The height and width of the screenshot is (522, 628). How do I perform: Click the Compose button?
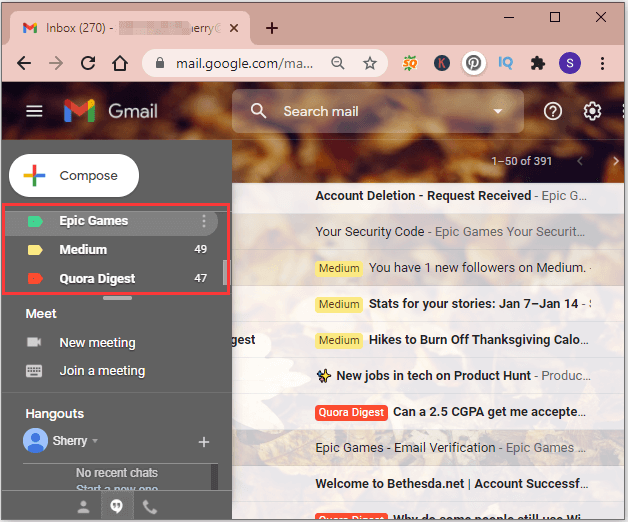pos(74,175)
